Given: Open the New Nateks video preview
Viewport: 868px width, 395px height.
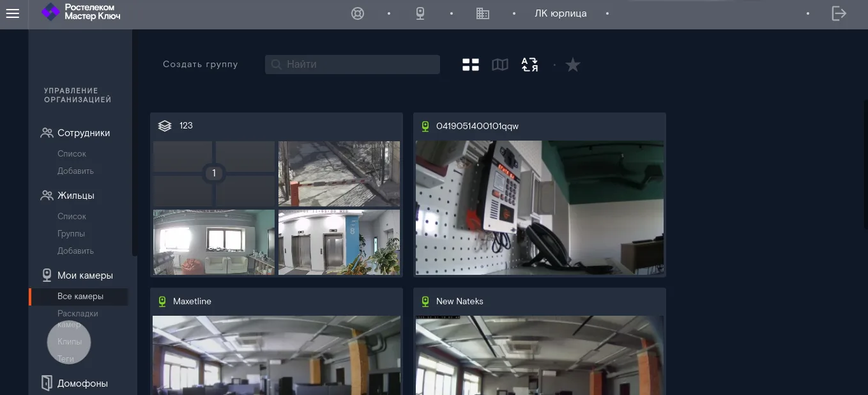Looking at the screenshot, I should click(x=540, y=355).
